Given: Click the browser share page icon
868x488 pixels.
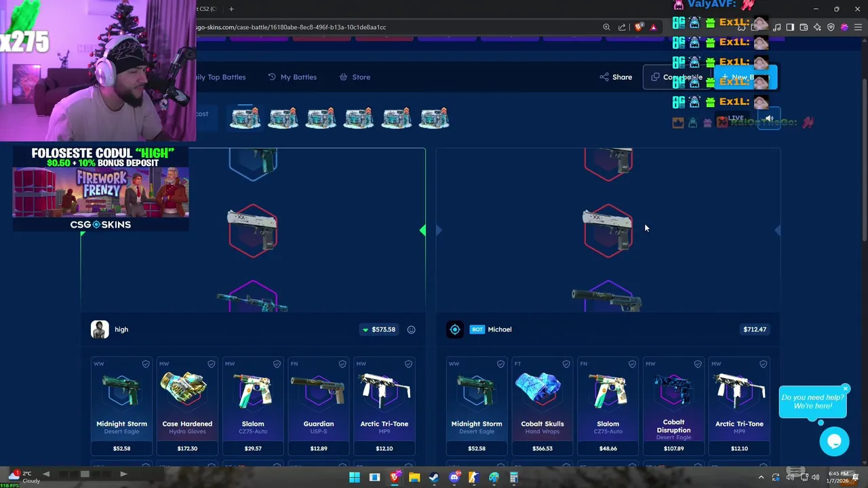Looking at the screenshot, I should [x=622, y=27].
